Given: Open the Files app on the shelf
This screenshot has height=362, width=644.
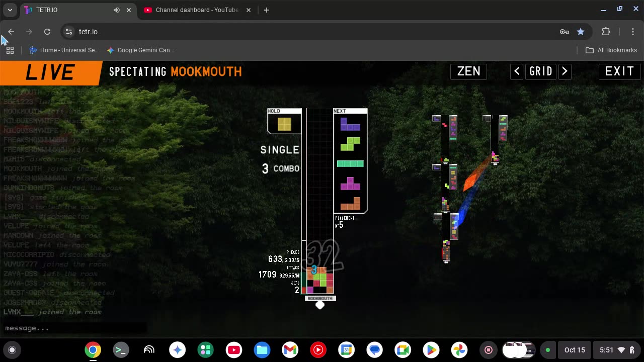Looking at the screenshot, I should pos(262,350).
